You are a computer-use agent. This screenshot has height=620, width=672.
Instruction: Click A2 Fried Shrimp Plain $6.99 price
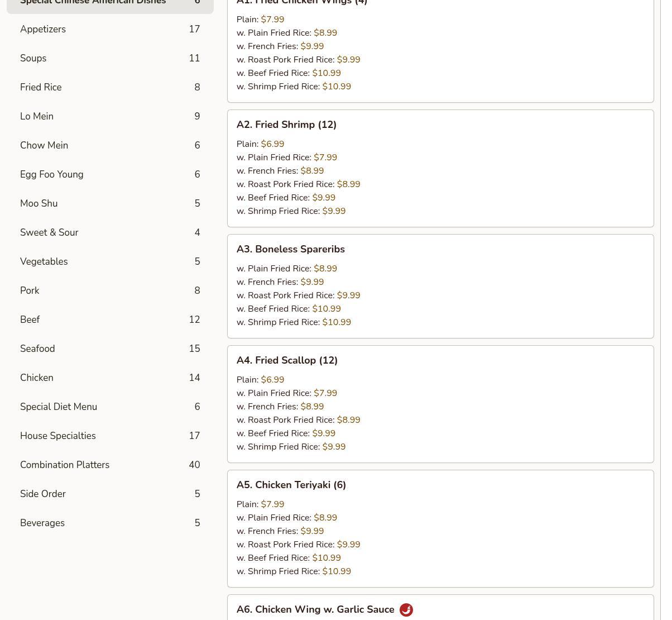coord(272,144)
